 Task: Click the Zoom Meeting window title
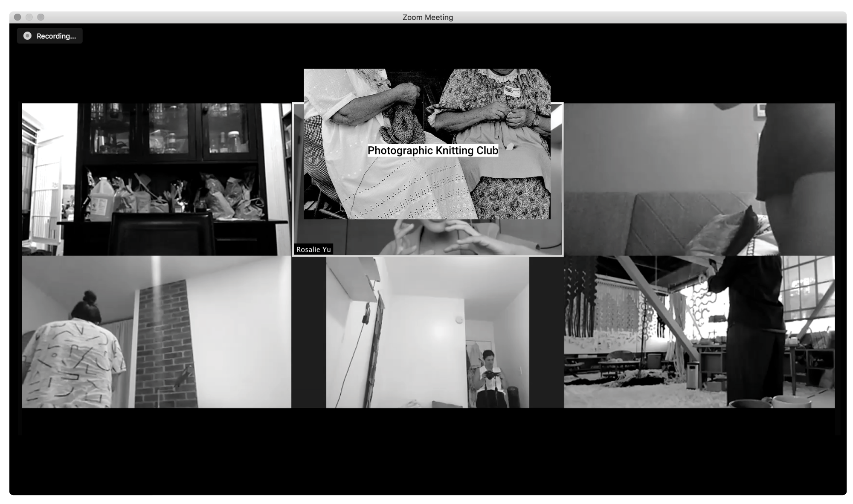pos(428,17)
